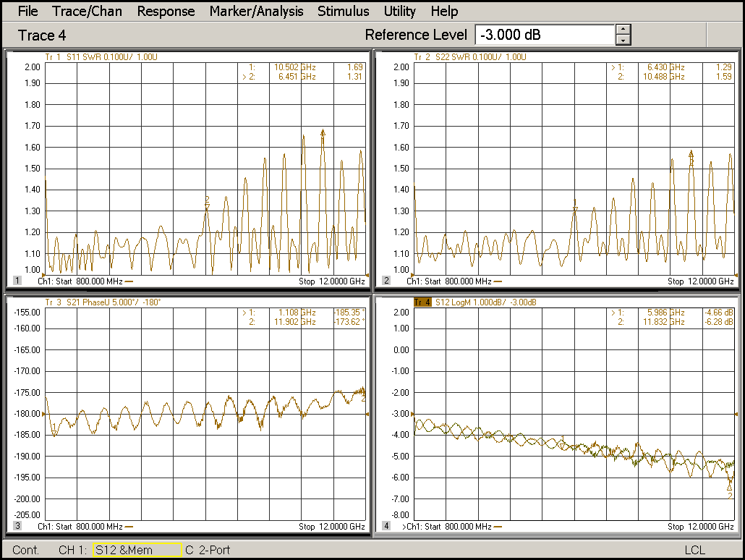Viewport: 745px width, 560px height.
Task: Click the S12 &Mem status bar box
Action: tap(137, 550)
